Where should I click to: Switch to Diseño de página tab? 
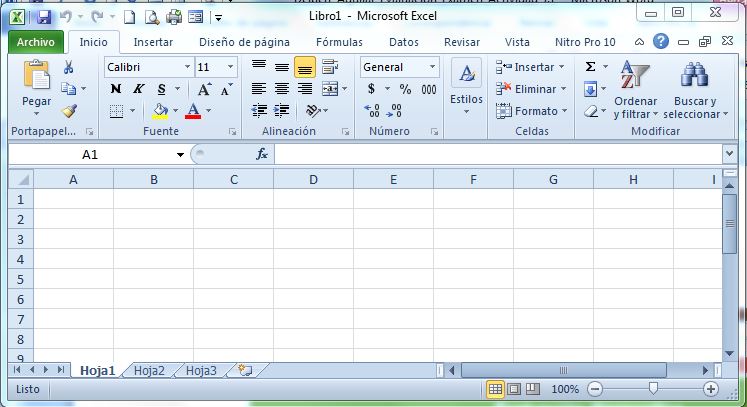click(244, 42)
